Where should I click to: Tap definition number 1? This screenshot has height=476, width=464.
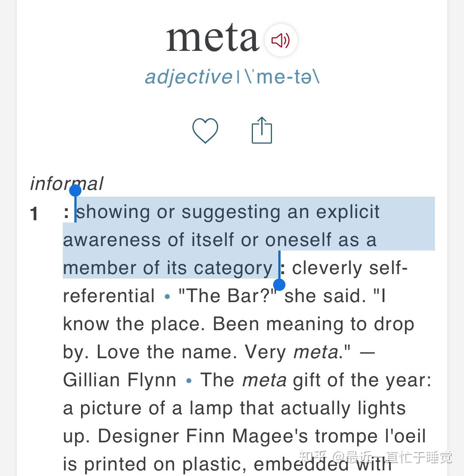coord(34,214)
